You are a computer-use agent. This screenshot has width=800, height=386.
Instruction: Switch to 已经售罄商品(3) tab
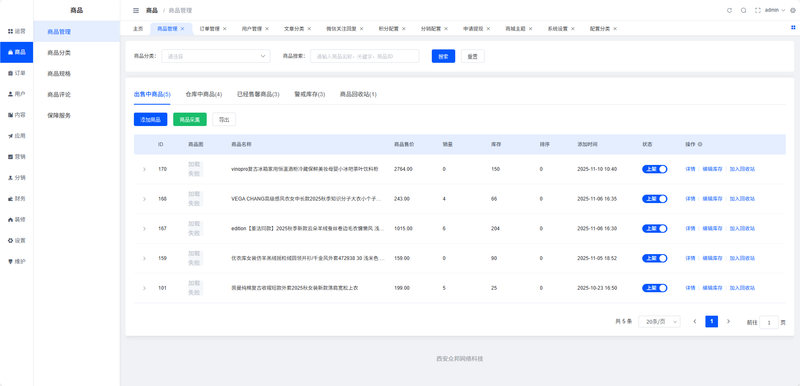[258, 94]
